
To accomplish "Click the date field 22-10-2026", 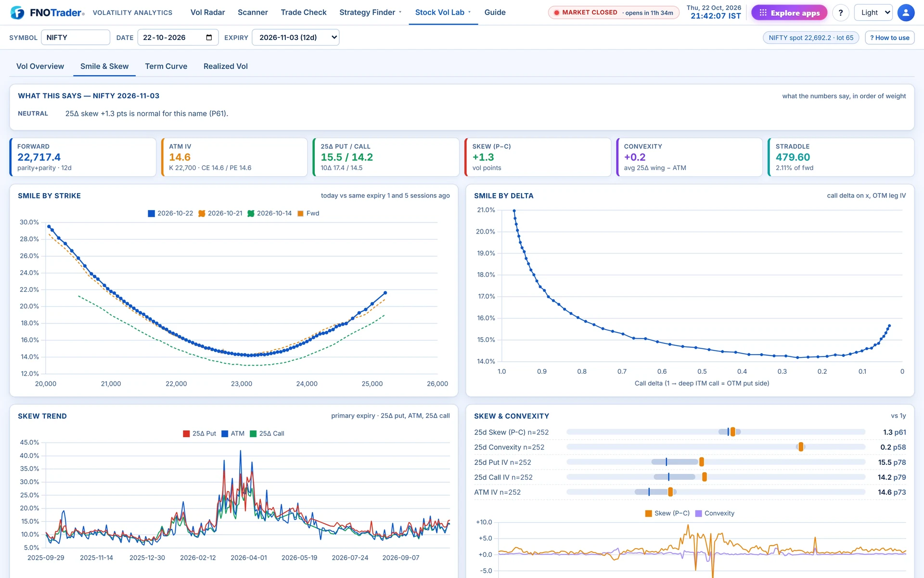I will 178,38.
